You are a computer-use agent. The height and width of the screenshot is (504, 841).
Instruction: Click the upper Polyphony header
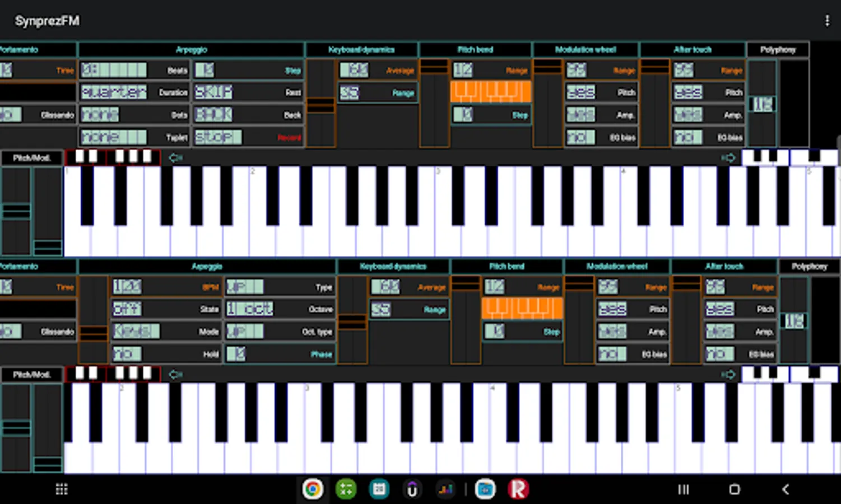(778, 50)
